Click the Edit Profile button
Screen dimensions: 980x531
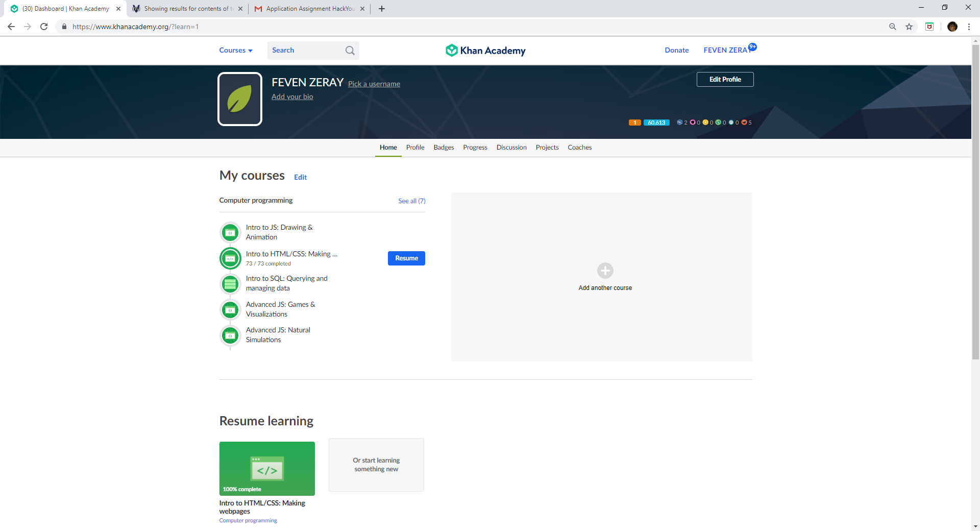(725, 79)
